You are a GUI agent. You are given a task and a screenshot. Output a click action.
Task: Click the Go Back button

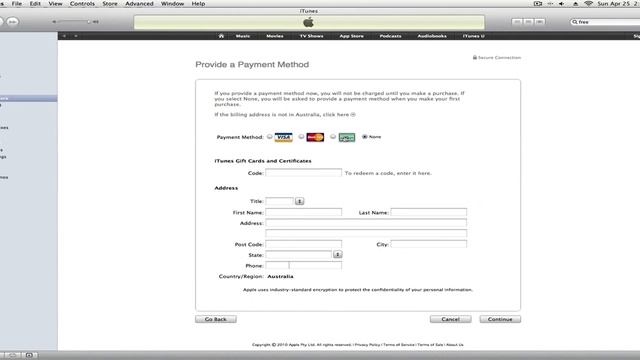point(216,319)
